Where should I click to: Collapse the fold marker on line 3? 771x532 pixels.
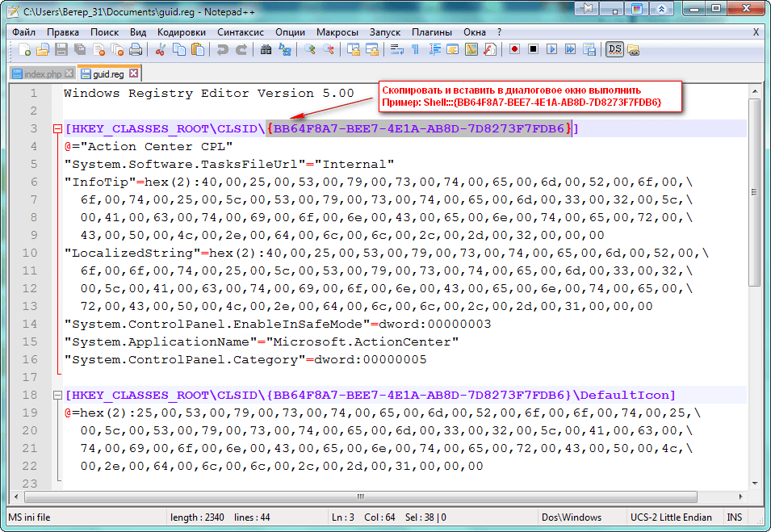point(57,129)
